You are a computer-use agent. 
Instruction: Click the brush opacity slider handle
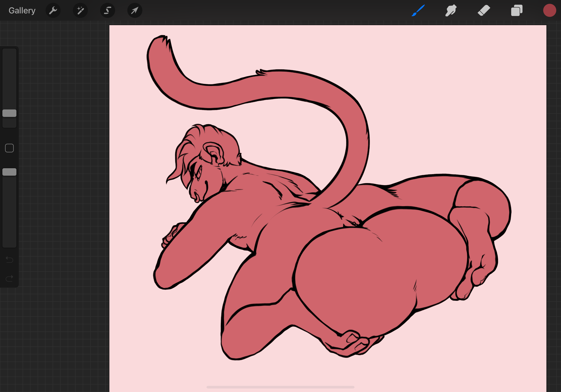[10, 172]
